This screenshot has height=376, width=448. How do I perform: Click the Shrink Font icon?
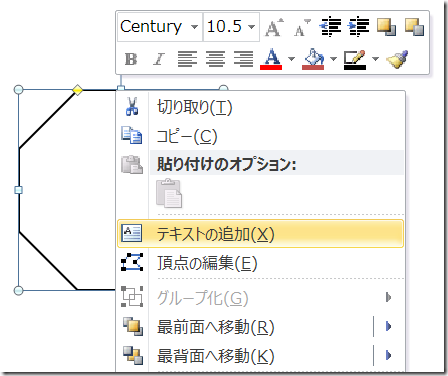coord(302,28)
